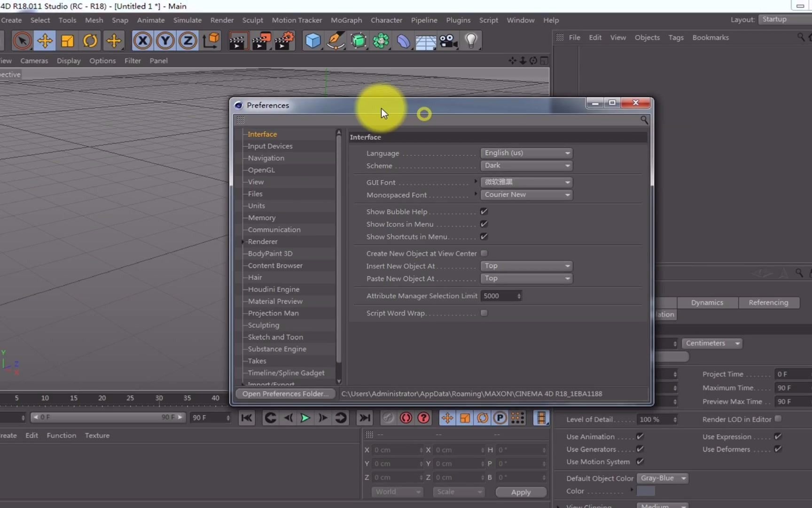Screen dimensions: 812x508
Task: Enable Create New Object at View Center
Action: point(484,254)
